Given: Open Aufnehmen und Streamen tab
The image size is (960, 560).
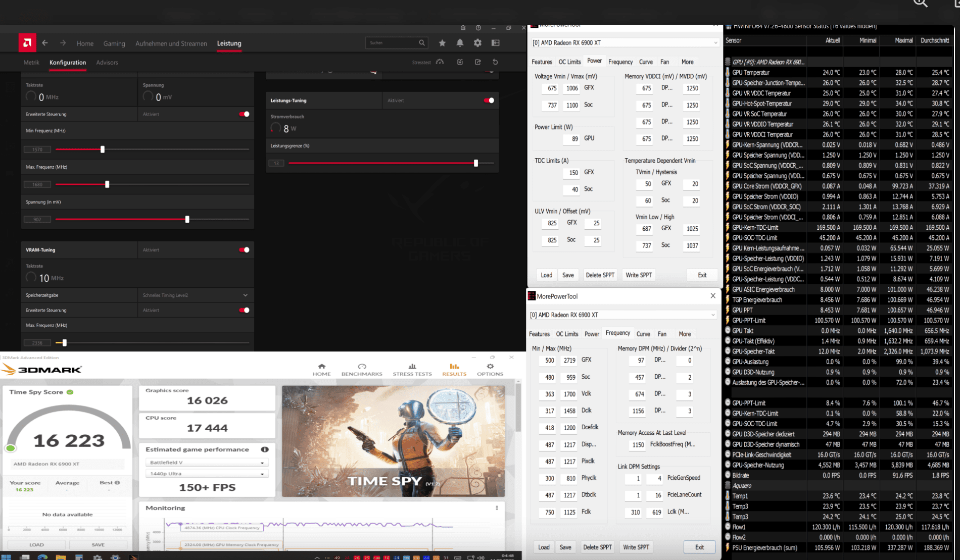Looking at the screenshot, I should pos(171,43).
